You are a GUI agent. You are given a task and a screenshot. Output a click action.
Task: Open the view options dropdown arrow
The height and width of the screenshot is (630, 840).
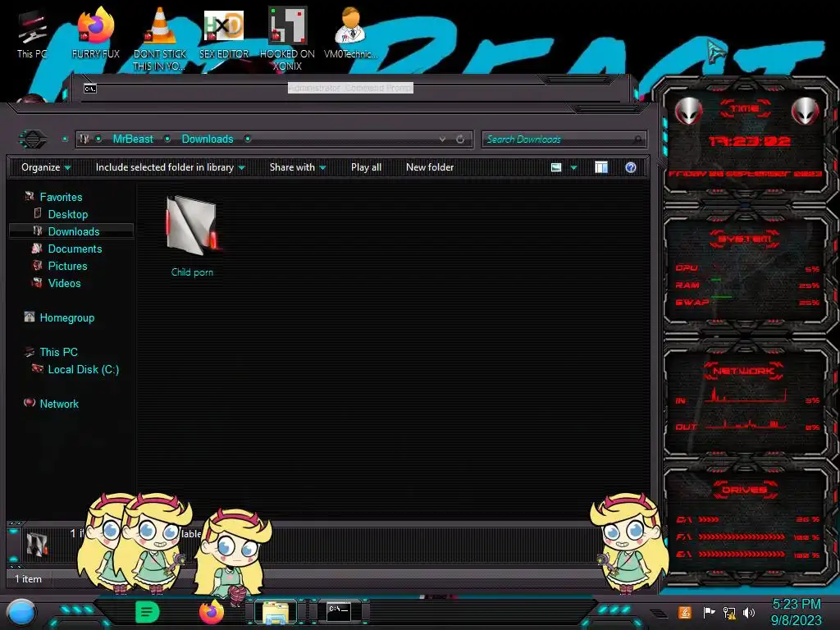(x=573, y=167)
